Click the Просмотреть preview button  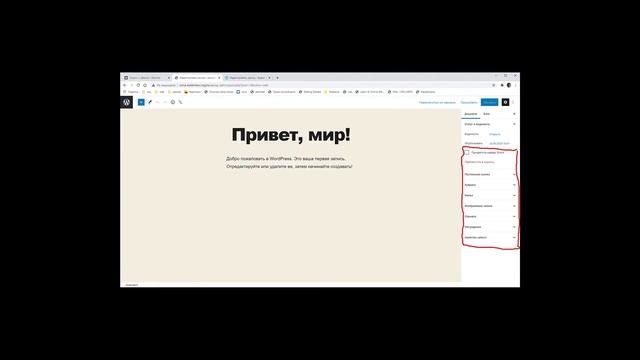pos(469,102)
